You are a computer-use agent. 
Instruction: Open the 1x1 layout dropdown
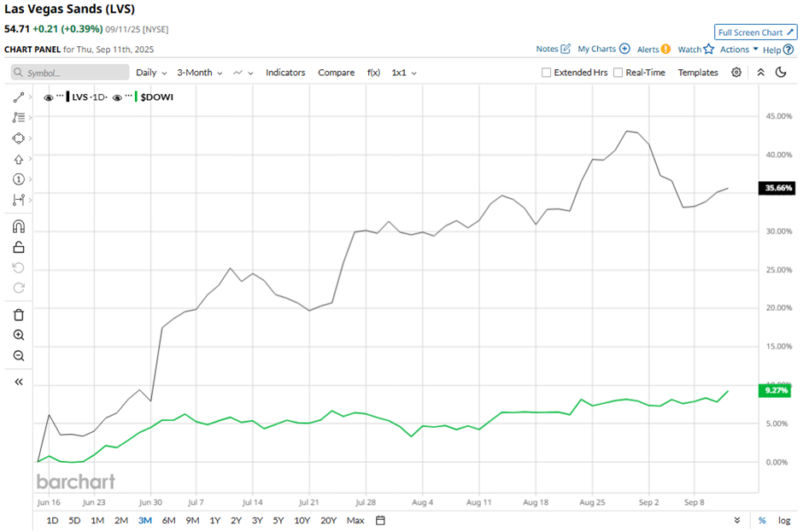pyautogui.click(x=404, y=73)
